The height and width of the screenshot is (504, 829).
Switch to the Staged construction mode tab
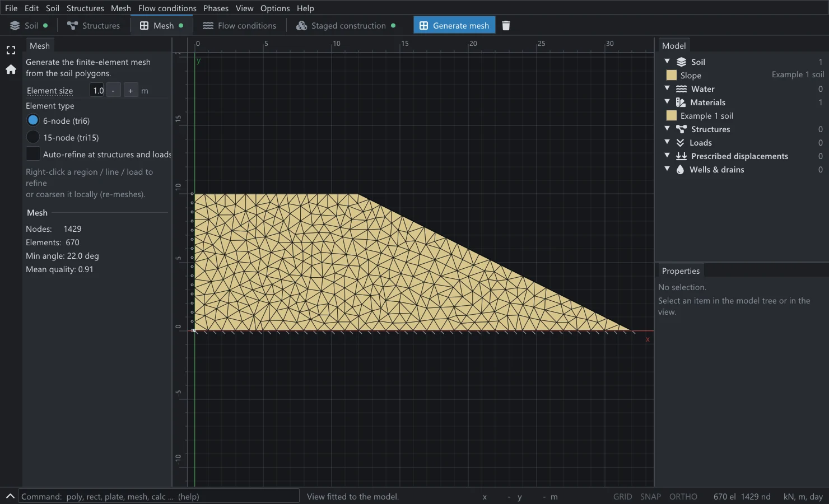pos(346,26)
